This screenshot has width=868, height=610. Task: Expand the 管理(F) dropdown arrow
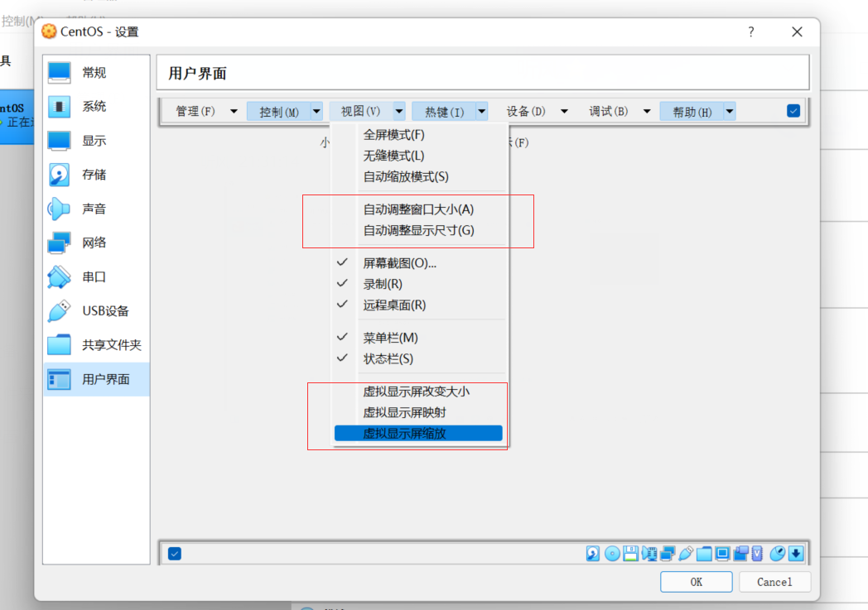(234, 112)
